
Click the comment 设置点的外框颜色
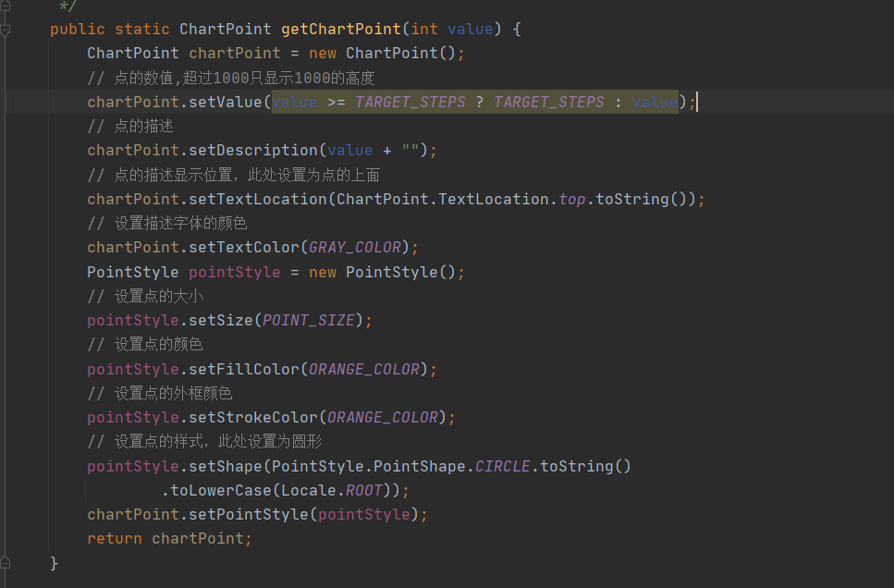[160, 394]
